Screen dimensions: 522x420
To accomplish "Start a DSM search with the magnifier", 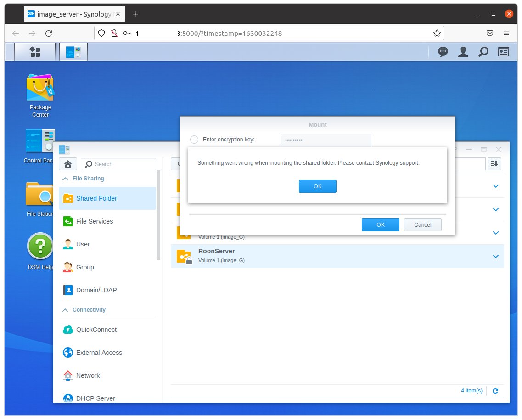I will 483,52.
